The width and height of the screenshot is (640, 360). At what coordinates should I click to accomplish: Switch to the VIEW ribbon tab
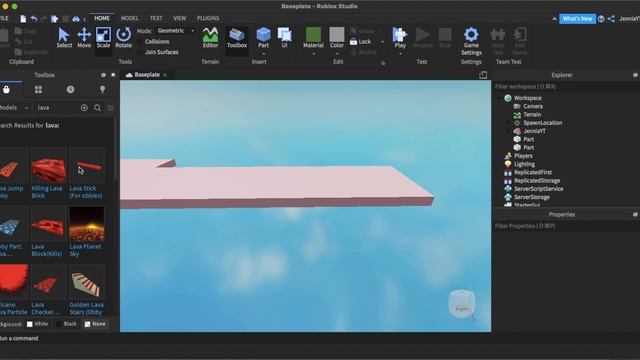(x=180, y=18)
